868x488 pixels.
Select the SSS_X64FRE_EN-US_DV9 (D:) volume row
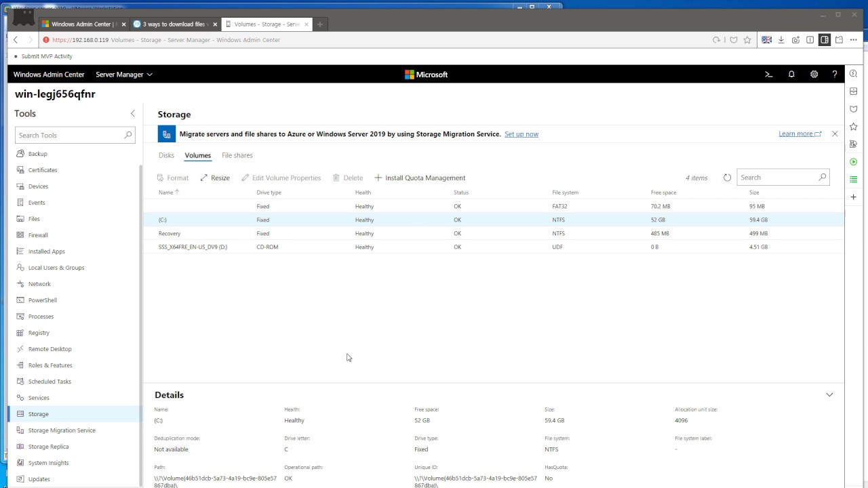click(x=494, y=247)
